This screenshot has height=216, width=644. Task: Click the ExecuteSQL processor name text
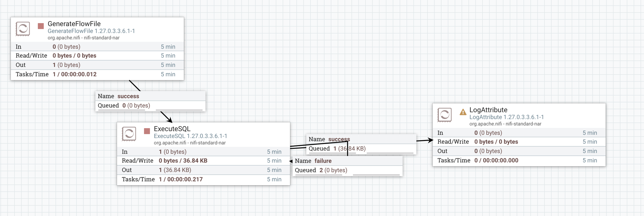coord(172,129)
